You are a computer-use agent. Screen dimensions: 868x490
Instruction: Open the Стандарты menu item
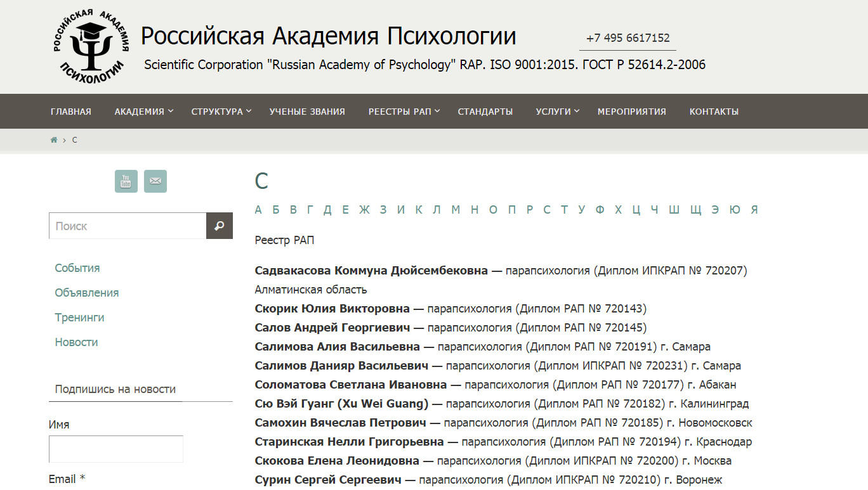tap(485, 112)
